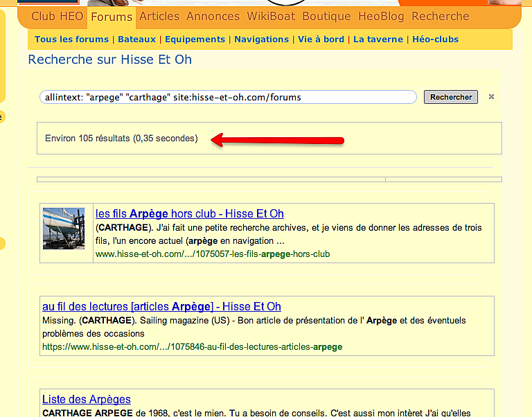Visit La taverne forum

(x=378, y=39)
